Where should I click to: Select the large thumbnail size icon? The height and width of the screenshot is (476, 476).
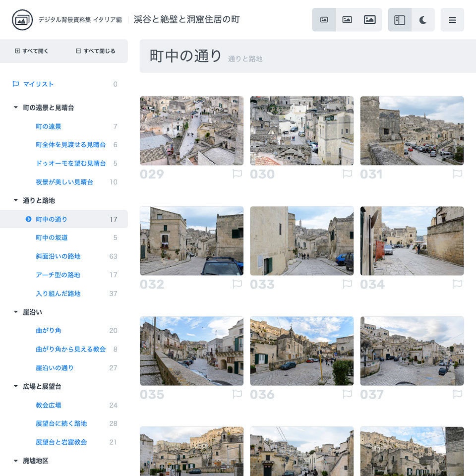pos(370,19)
